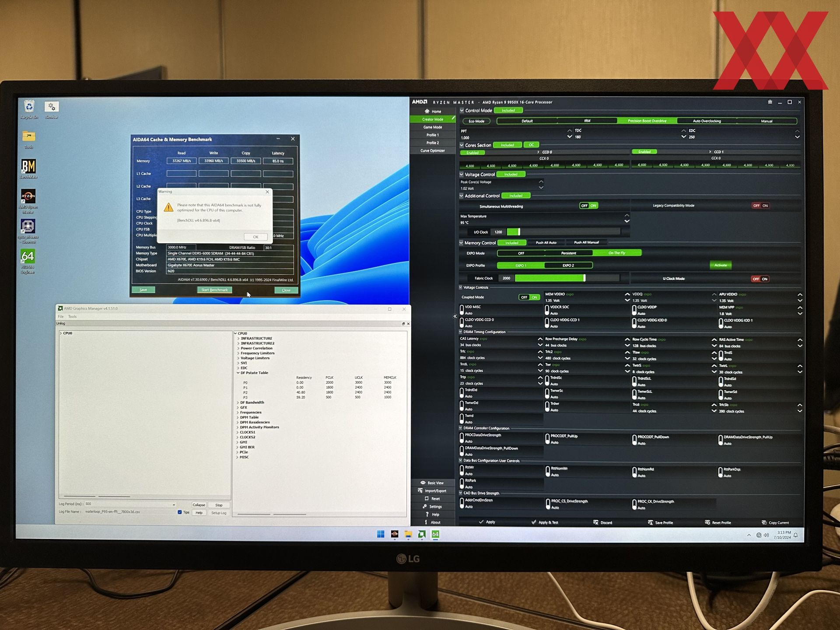The height and width of the screenshot is (630, 840).
Task: Increase PPT value arrow
Action: (569, 131)
